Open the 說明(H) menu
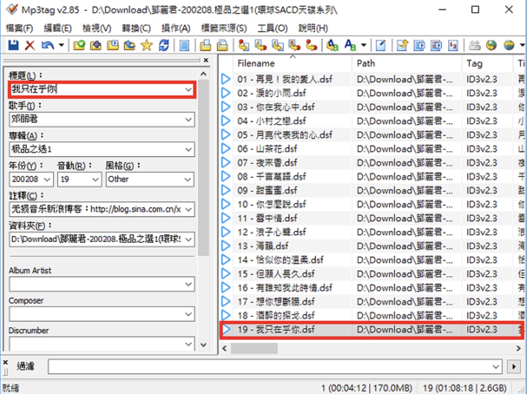Viewport: 532px width, 394px height. [x=313, y=28]
